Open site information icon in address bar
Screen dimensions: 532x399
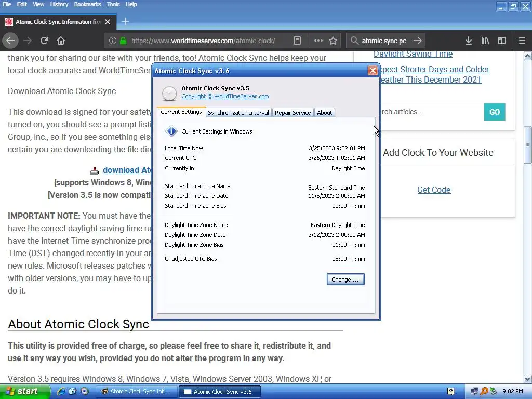113,41
